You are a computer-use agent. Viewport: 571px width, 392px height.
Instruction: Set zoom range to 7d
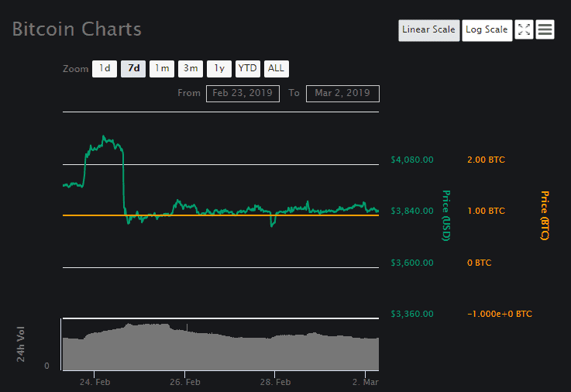coord(133,69)
